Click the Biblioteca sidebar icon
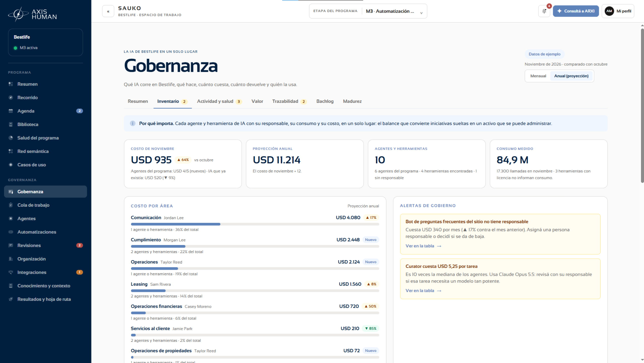The height and width of the screenshot is (363, 644). point(11,124)
